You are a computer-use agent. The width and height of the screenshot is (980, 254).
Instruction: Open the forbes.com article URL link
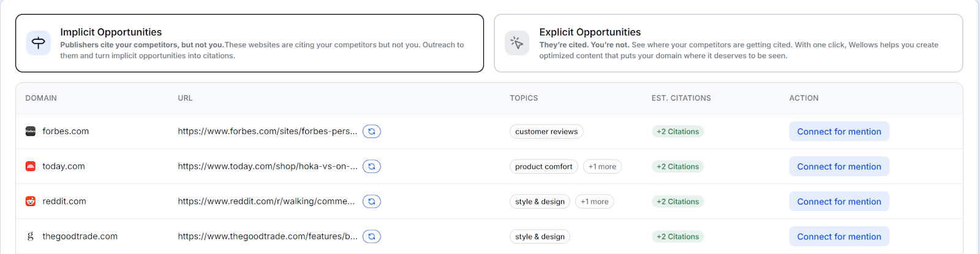(267, 131)
